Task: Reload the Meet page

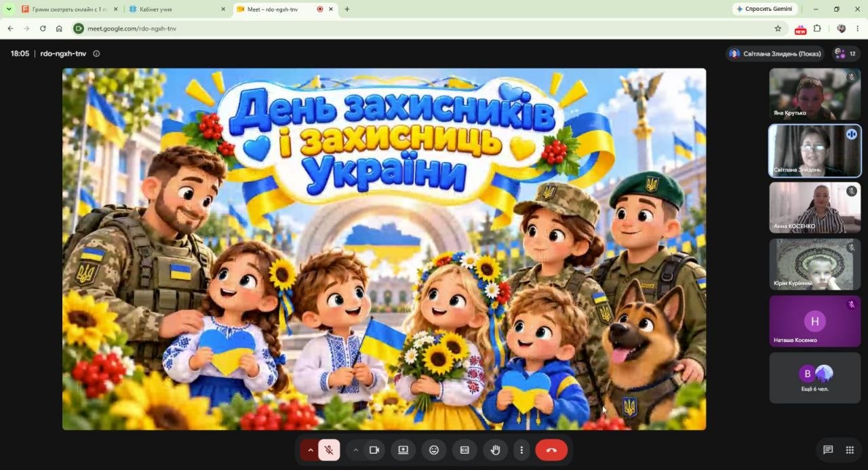Action: point(43,28)
